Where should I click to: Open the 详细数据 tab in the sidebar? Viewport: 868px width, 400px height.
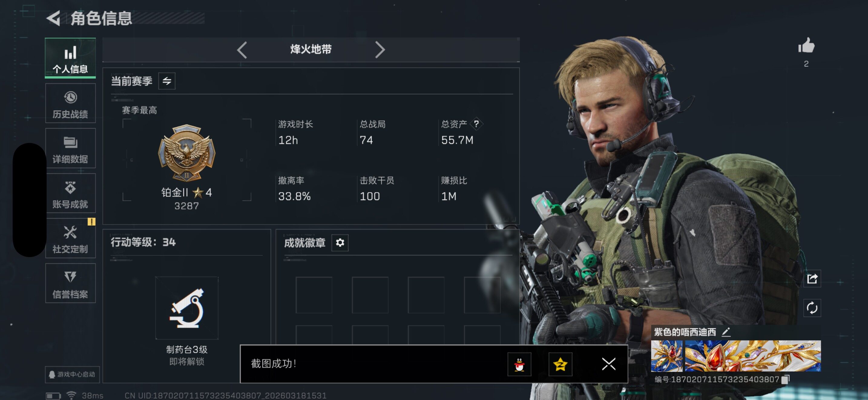click(x=71, y=148)
